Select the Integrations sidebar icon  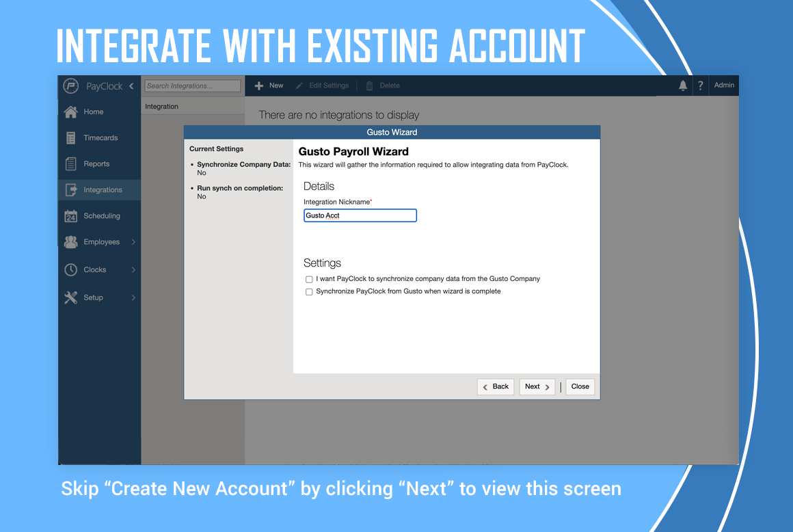click(71, 190)
